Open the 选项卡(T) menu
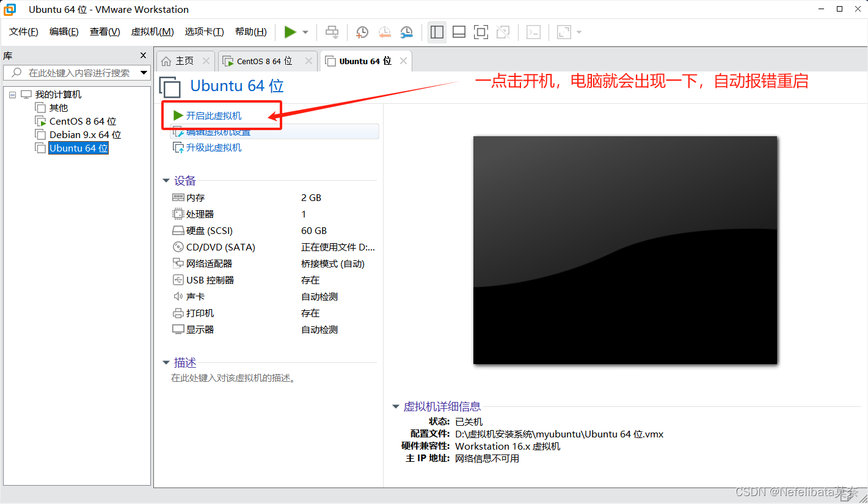 point(205,32)
